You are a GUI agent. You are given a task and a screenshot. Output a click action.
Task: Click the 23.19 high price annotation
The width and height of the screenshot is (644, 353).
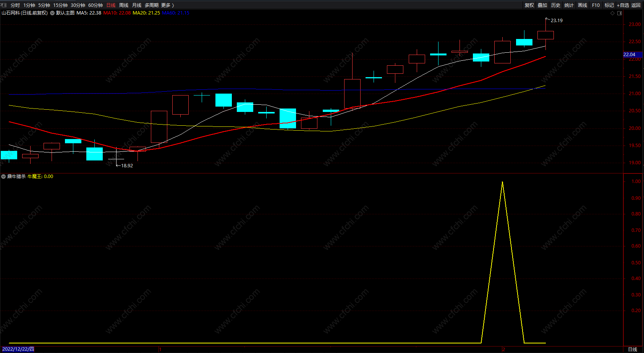pyautogui.click(x=557, y=21)
